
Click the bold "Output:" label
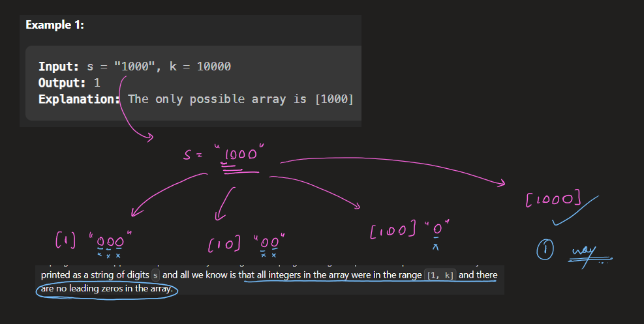[63, 83]
